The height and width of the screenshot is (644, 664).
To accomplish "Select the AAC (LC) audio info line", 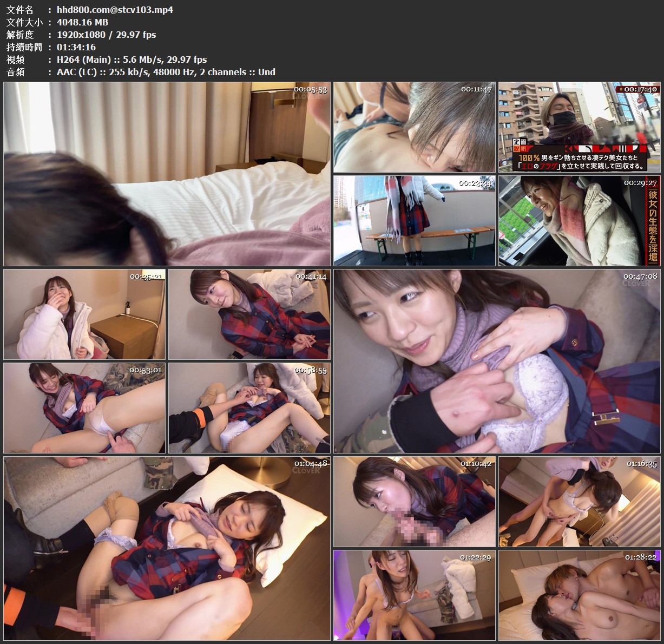I will tap(166, 72).
